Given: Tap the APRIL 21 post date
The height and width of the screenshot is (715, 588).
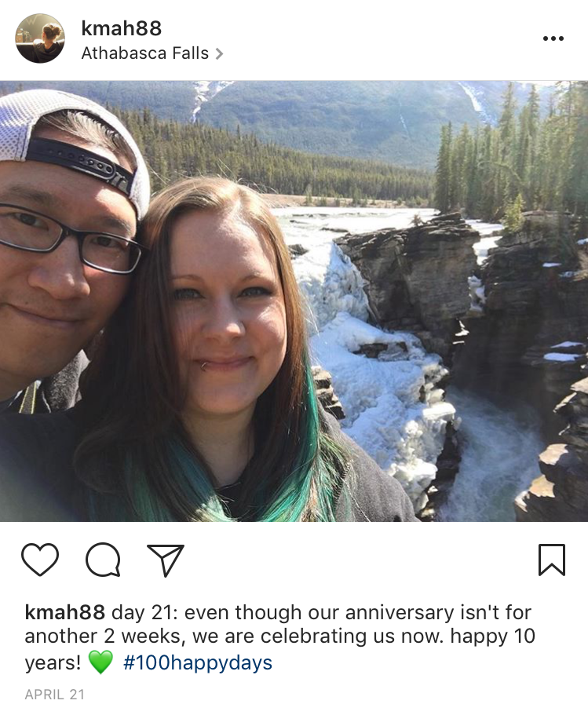Looking at the screenshot, I should tap(55, 695).
